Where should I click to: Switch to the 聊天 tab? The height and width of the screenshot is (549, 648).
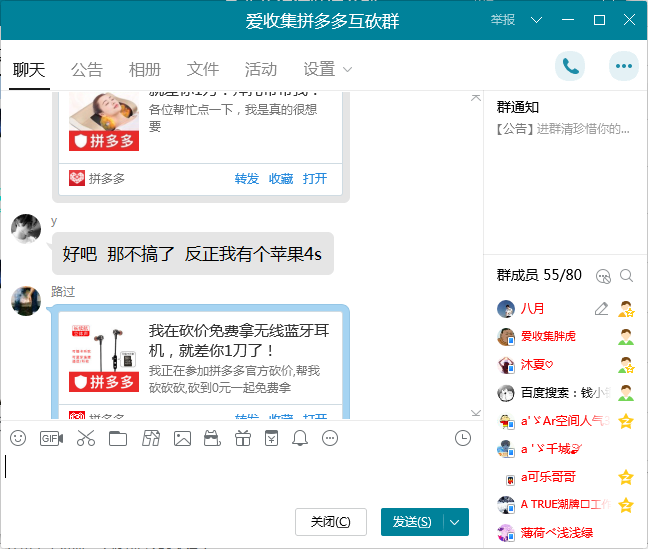tap(29, 69)
